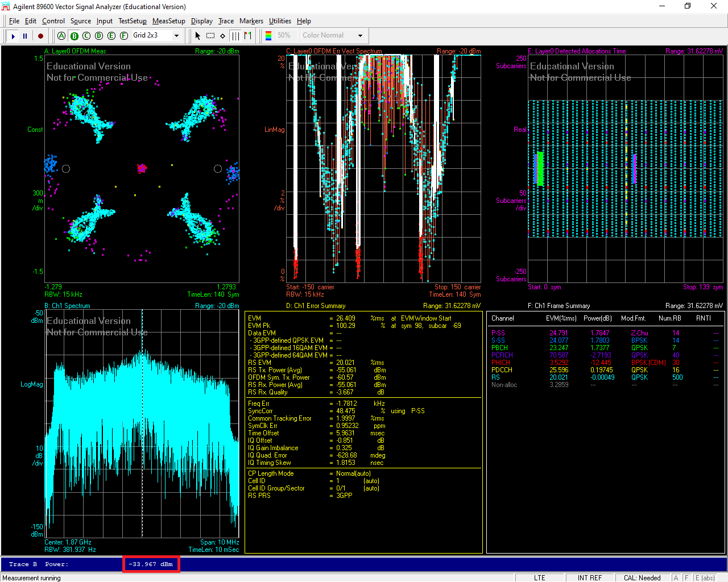Viewport: 728px width, 582px height.
Task: Click the A box in the status bar
Action: click(676, 578)
